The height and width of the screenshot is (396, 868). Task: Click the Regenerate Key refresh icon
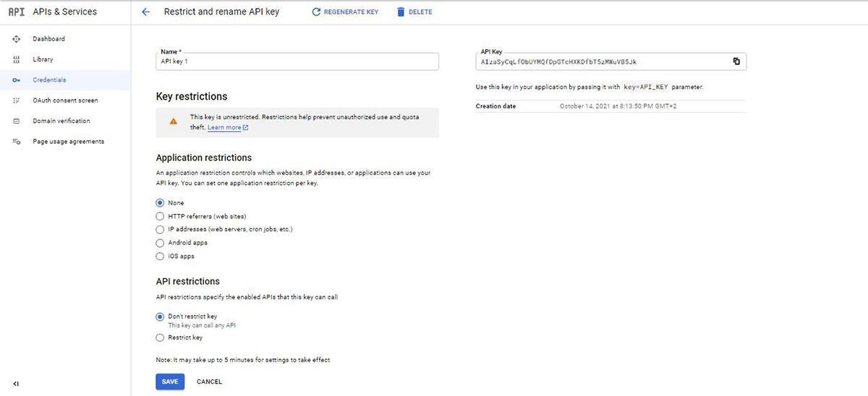coord(316,12)
